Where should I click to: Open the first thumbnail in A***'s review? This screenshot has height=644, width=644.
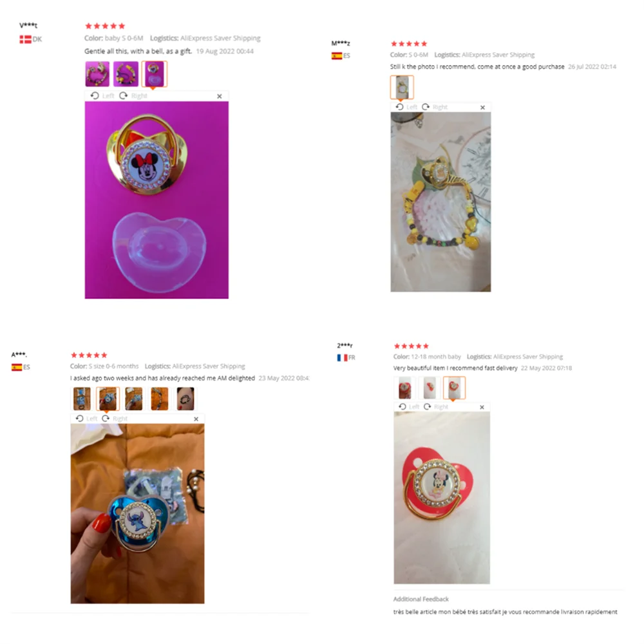click(x=82, y=399)
